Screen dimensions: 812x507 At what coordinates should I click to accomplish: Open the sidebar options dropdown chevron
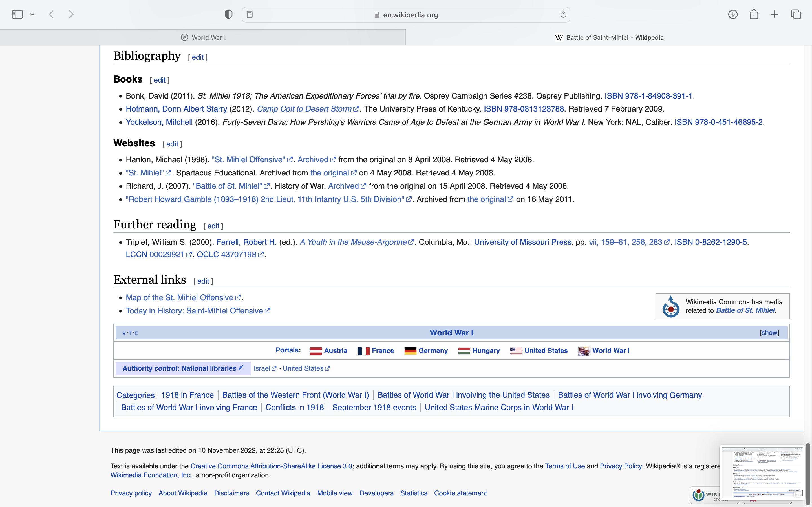[32, 14]
